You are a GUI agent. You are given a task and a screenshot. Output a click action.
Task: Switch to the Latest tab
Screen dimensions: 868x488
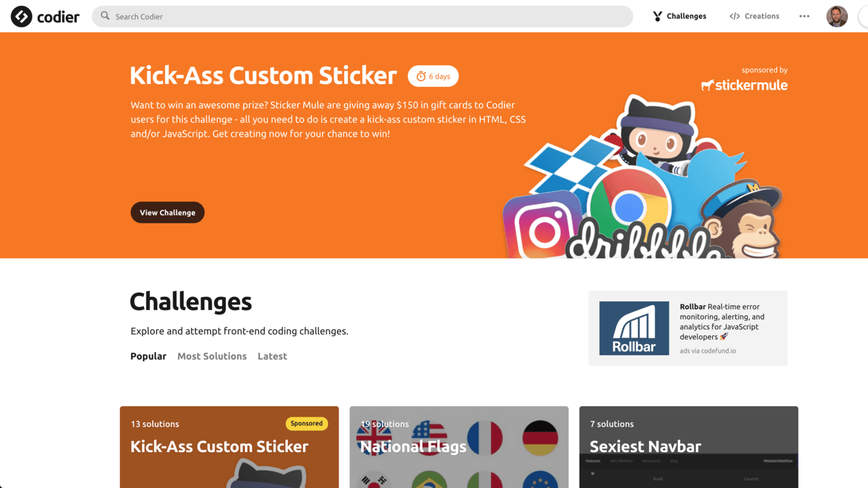click(272, 356)
